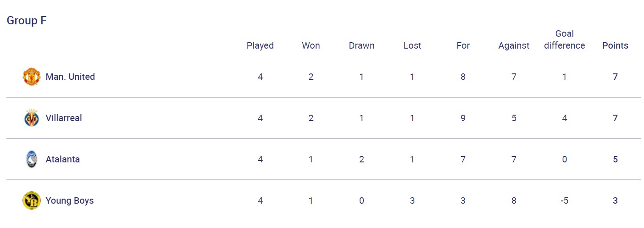Click Villarreal's goals for value

[463, 118]
